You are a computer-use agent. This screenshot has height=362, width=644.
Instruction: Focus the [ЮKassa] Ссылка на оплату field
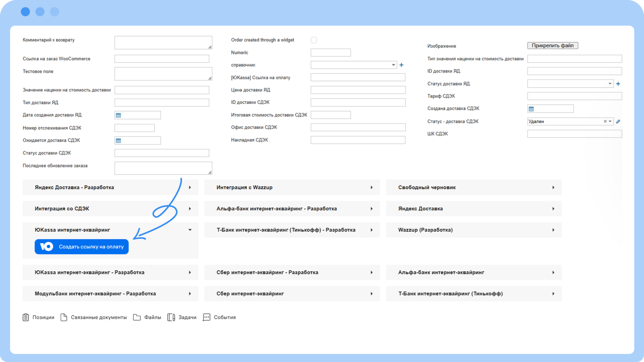(358, 77)
